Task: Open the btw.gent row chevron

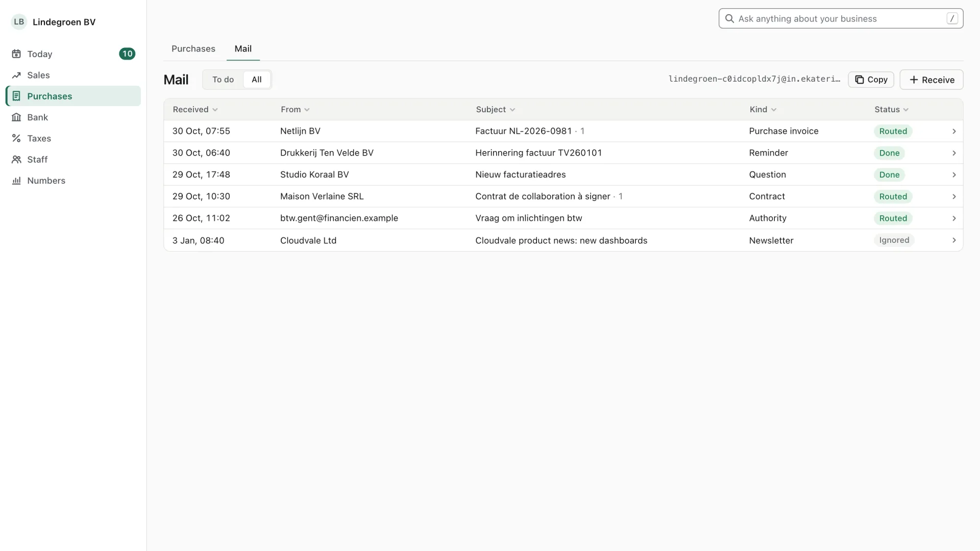Action: [x=954, y=218]
